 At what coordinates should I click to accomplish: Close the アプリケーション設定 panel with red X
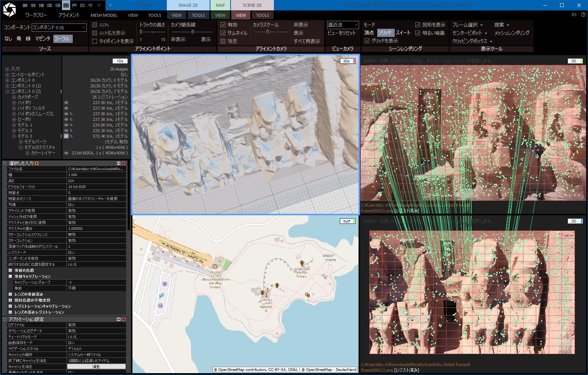[x=123, y=319]
